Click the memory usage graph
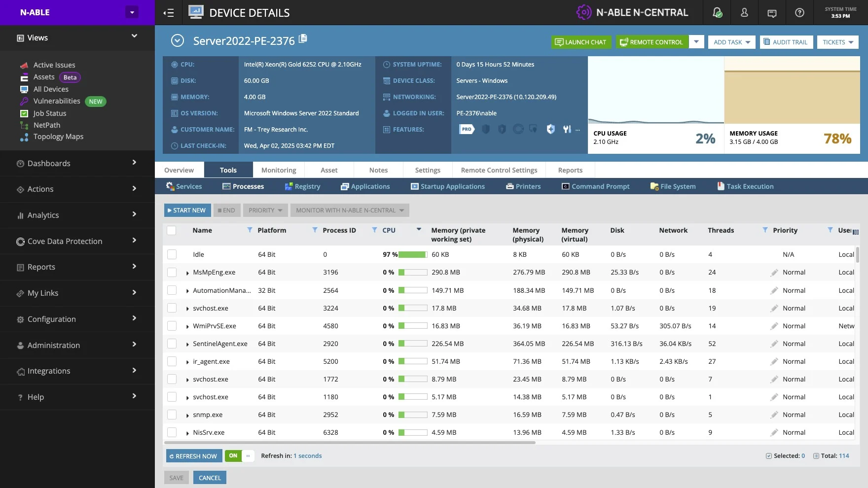 pyautogui.click(x=792, y=90)
